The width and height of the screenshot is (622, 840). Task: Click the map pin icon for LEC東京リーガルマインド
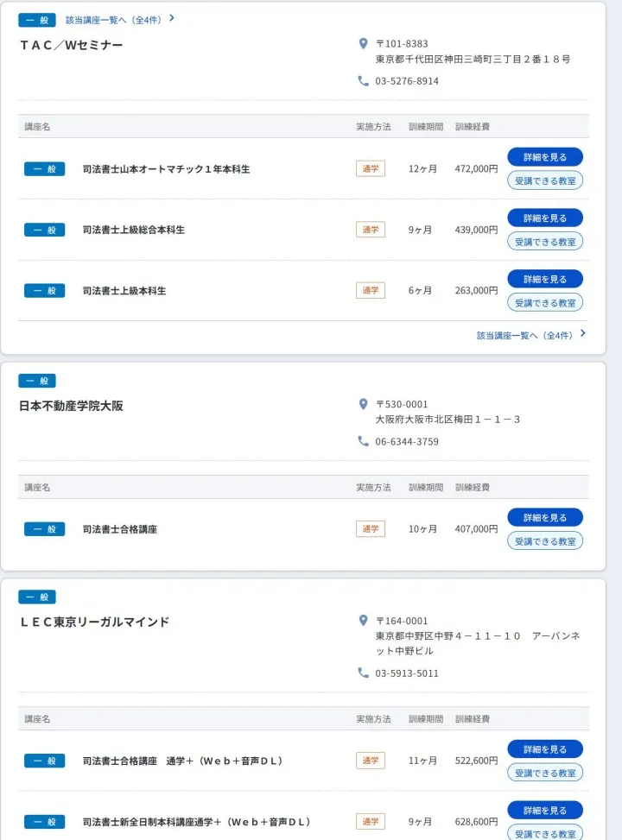pyautogui.click(x=364, y=621)
